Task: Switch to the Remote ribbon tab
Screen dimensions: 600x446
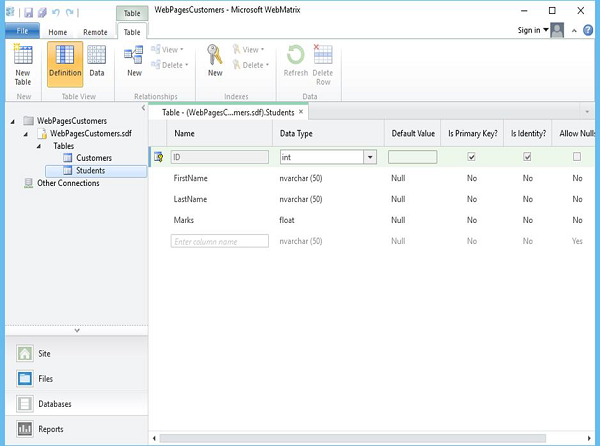Action: tap(95, 32)
